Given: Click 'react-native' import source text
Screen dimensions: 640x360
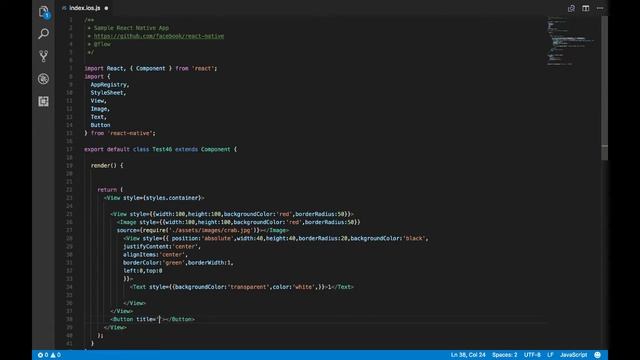Looking at the screenshot, I should pos(131,133).
